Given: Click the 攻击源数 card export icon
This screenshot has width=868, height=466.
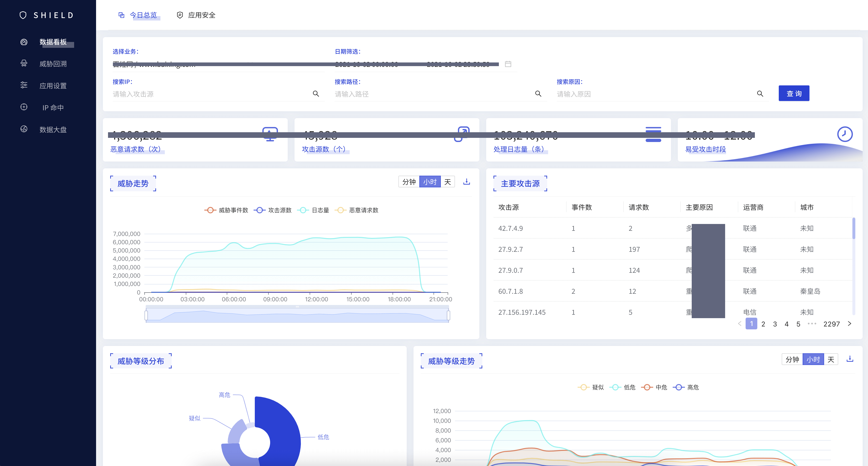Looking at the screenshot, I should 462,134.
